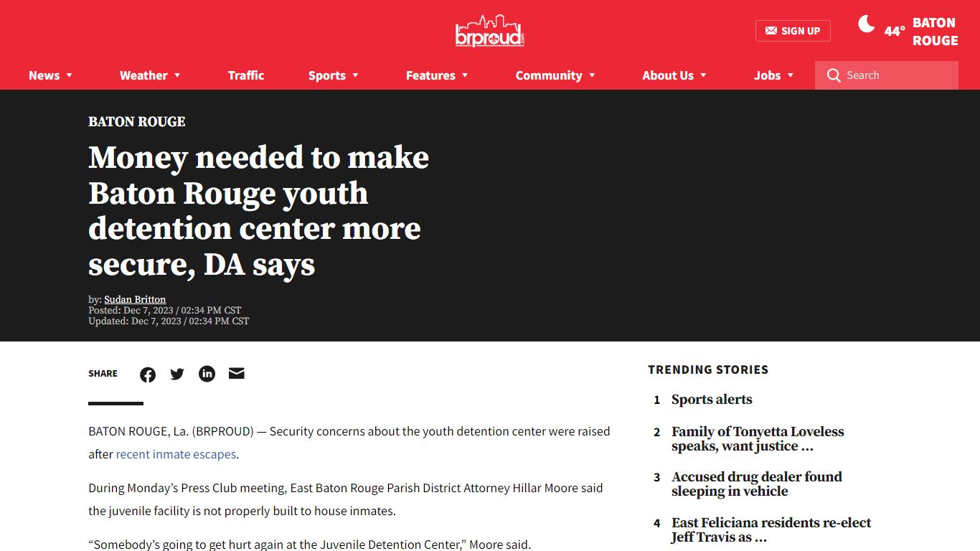Open the brproud logo homepage
The height and width of the screenshot is (551, 980).
point(490,31)
